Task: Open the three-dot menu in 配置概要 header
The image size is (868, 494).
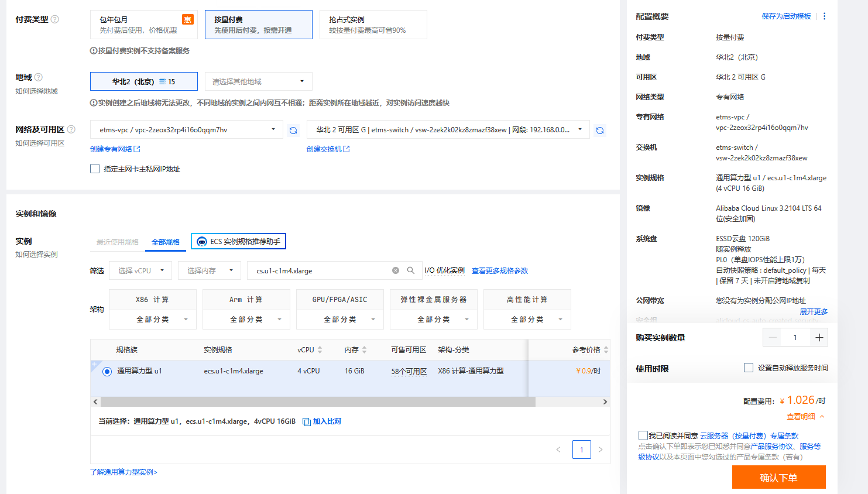Action: click(x=825, y=16)
